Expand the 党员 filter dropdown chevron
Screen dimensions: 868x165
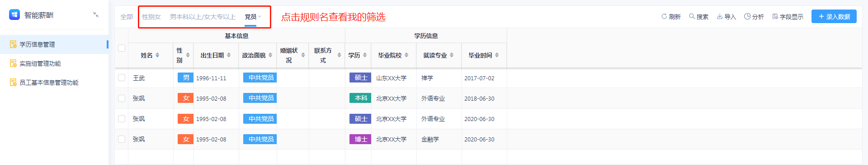click(x=260, y=17)
